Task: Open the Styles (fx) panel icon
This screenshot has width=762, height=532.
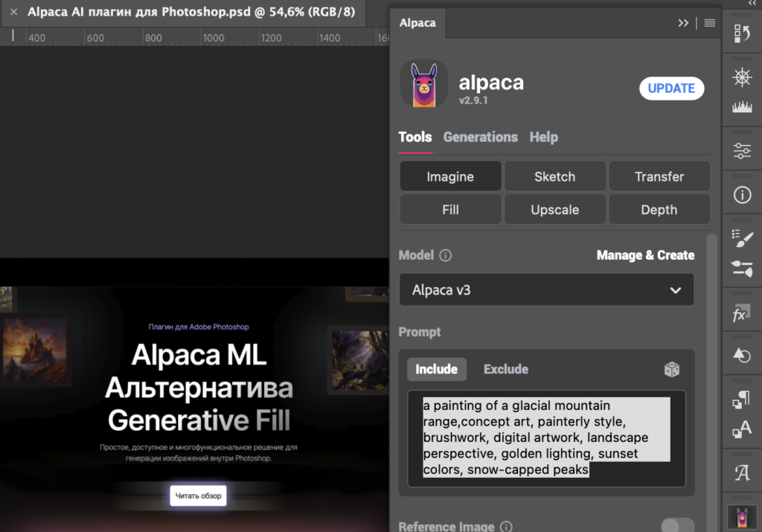Action: 742,313
